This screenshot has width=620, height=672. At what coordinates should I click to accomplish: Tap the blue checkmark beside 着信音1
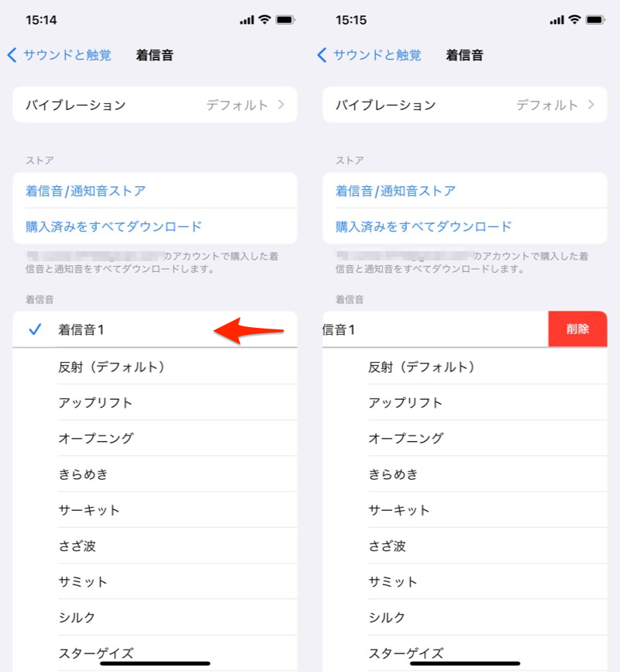coord(35,329)
